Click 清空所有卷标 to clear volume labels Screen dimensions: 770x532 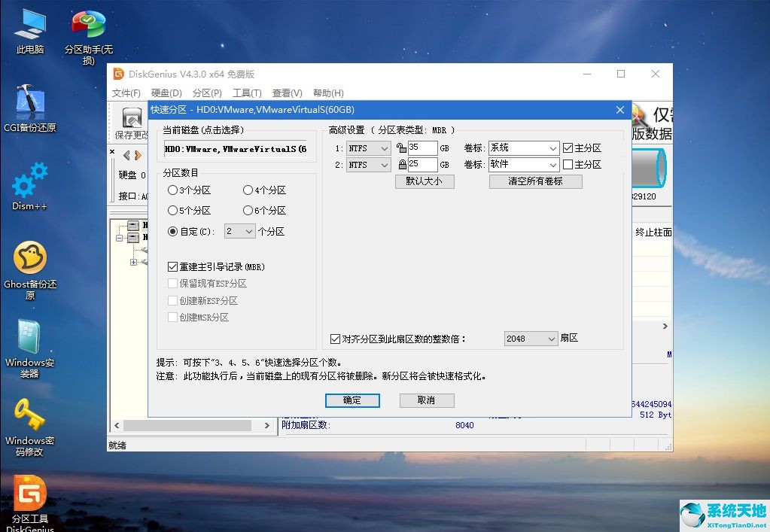tap(535, 181)
